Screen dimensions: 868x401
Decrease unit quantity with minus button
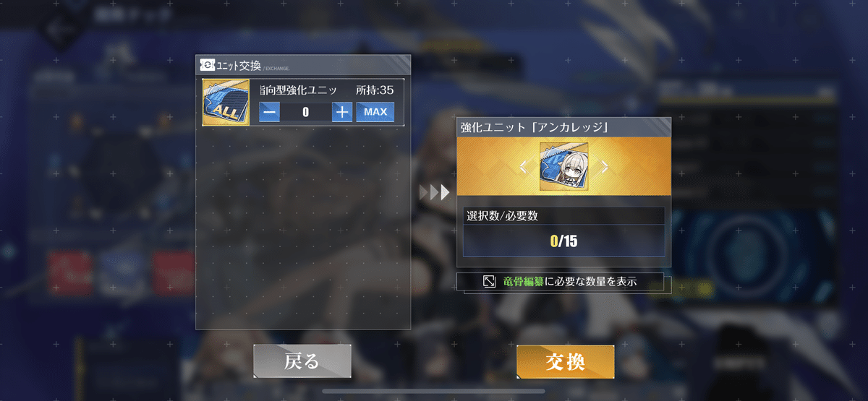tap(269, 112)
